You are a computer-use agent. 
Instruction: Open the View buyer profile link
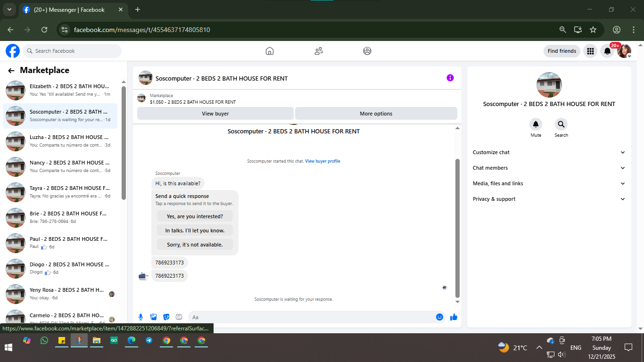pos(322,161)
